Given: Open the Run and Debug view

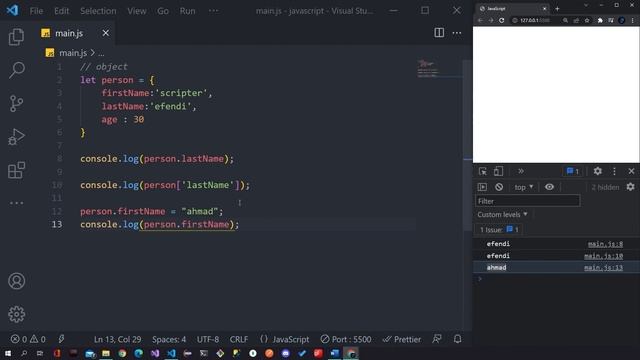Looking at the screenshot, I should coord(16,137).
